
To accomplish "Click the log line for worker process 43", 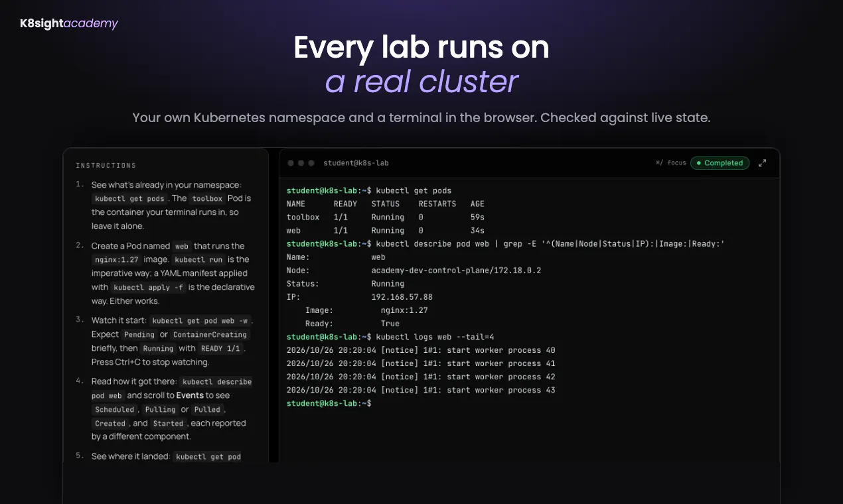I will [421, 390].
